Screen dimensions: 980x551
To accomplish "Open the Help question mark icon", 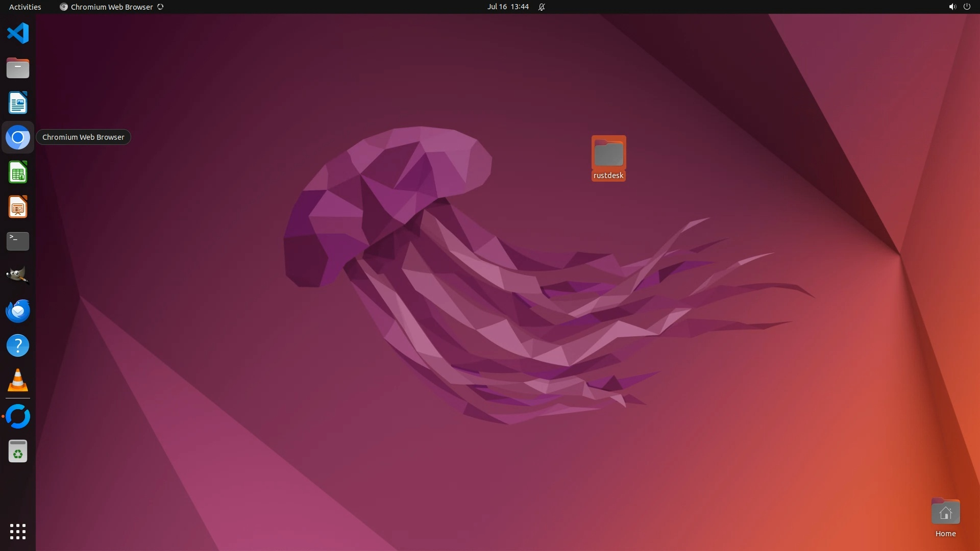I will [x=18, y=345].
